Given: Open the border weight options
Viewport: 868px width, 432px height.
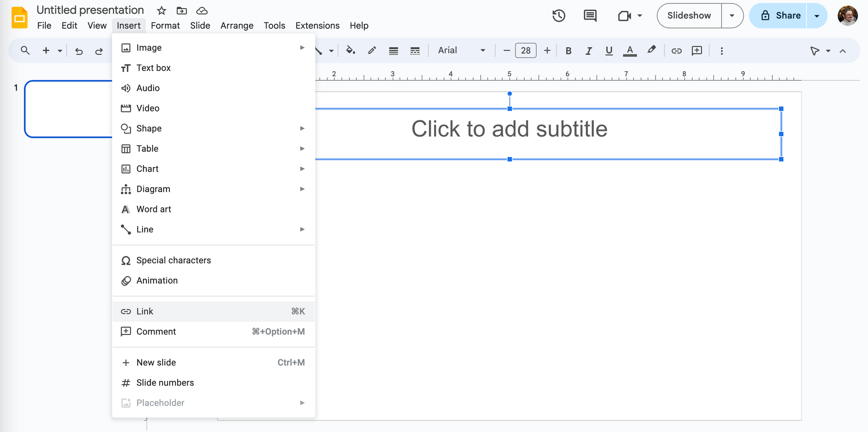Looking at the screenshot, I should coord(393,50).
